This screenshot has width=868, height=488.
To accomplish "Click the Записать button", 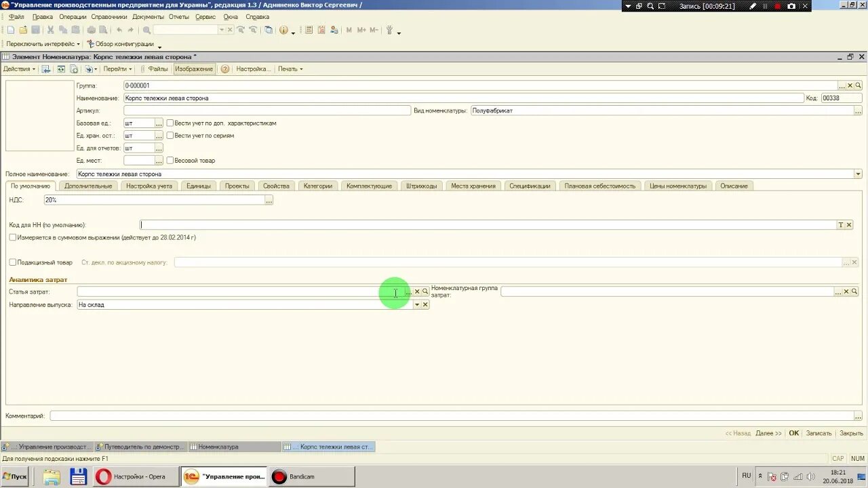I will click(x=818, y=433).
